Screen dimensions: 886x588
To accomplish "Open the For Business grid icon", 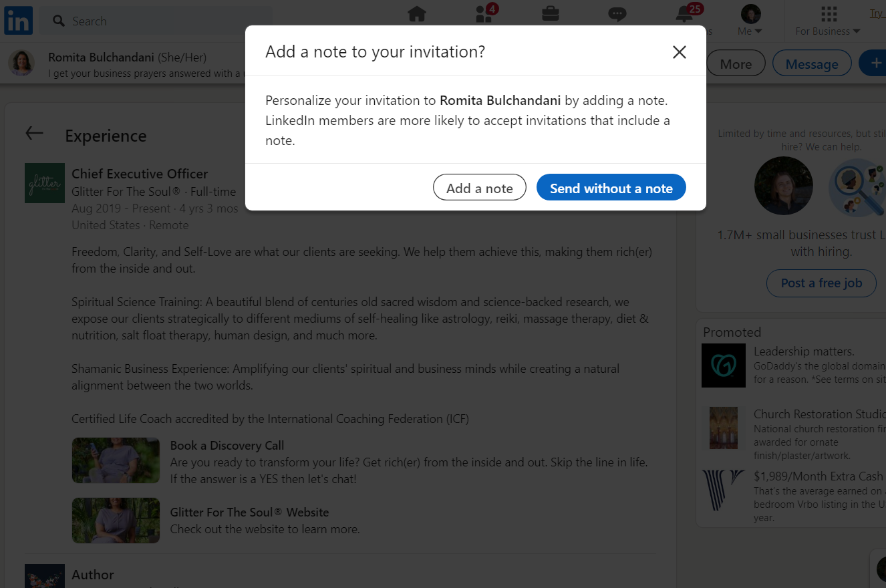I will click(829, 13).
